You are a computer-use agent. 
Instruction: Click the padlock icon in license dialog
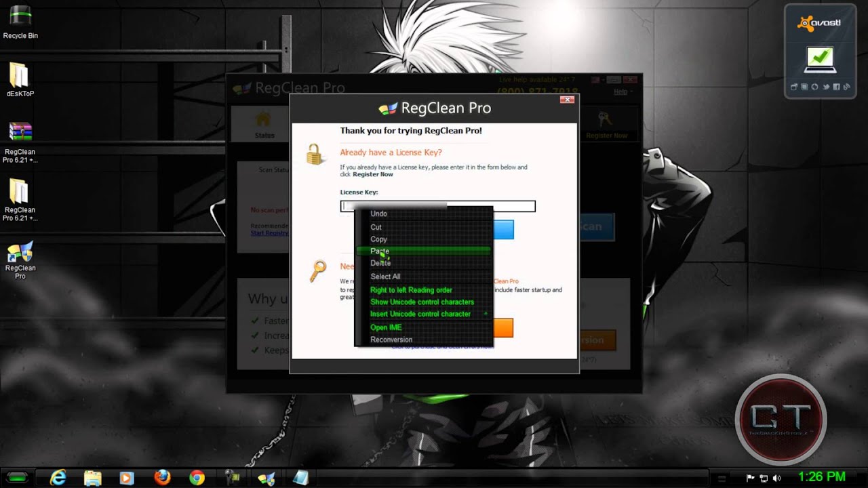click(314, 155)
